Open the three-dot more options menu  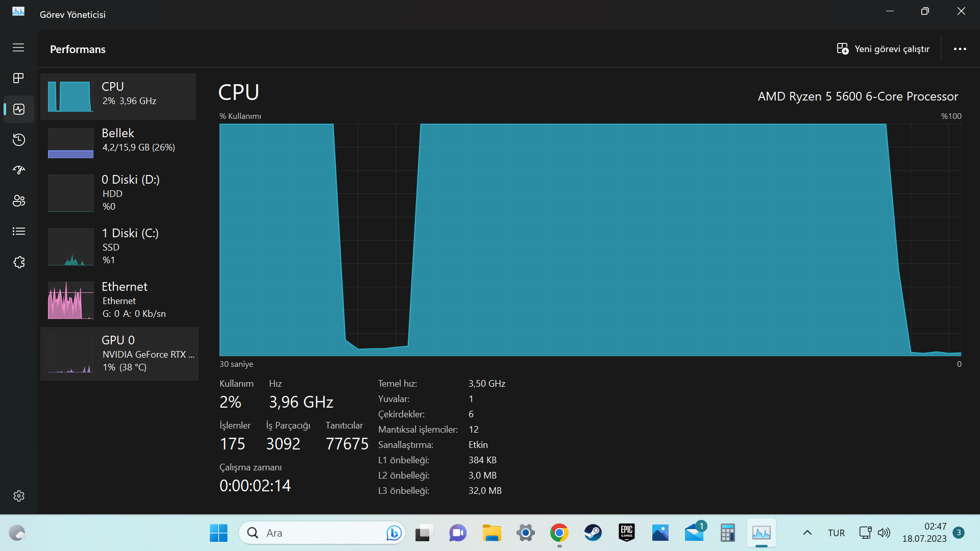[x=960, y=49]
